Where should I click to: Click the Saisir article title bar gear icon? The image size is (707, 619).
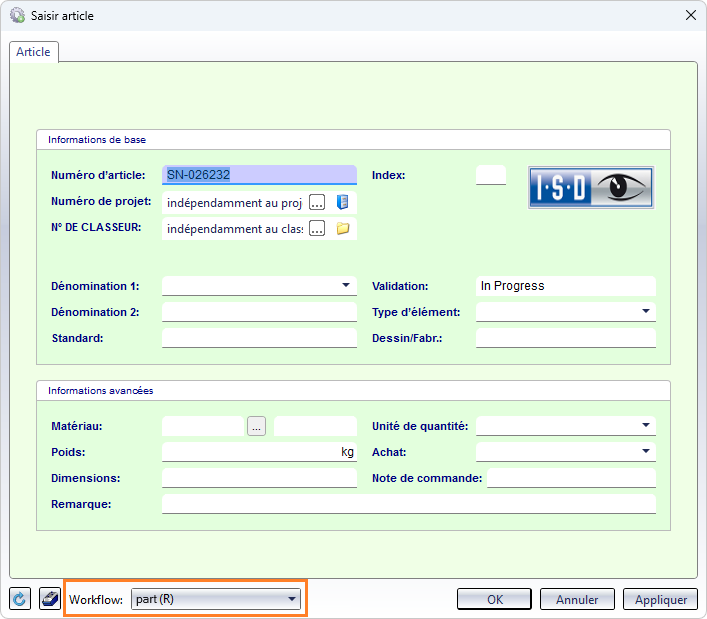(x=18, y=15)
